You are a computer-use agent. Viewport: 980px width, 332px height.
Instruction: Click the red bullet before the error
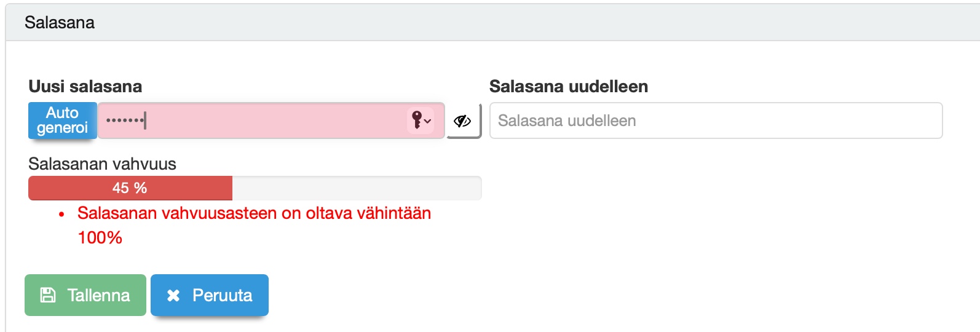61,215
